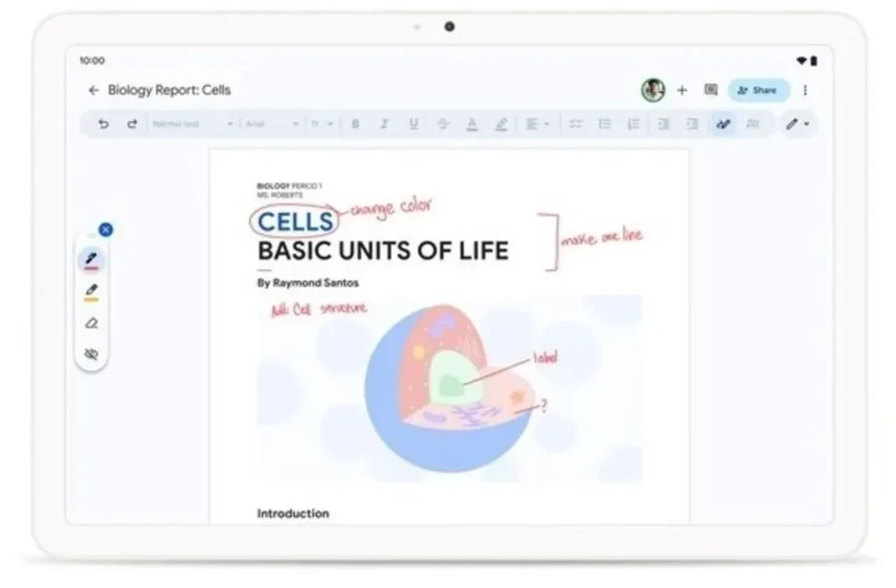
Task: Choose the eraser tool in markup palette
Action: pyautogui.click(x=91, y=323)
